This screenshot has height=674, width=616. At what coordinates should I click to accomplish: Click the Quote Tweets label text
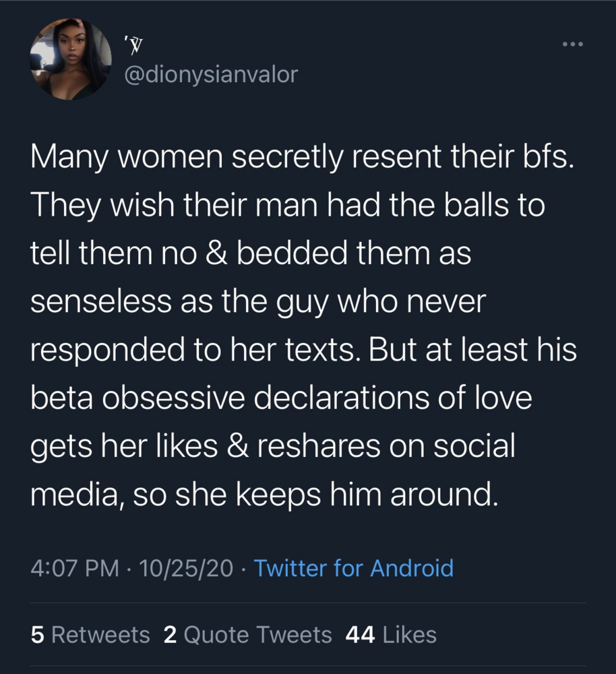tap(257, 635)
